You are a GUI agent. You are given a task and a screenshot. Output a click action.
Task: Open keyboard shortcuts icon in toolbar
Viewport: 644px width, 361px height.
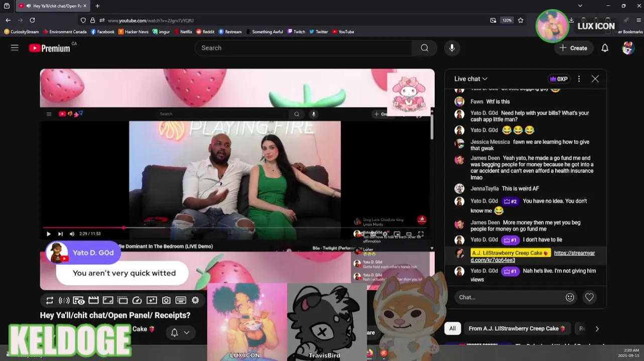tap(181, 300)
